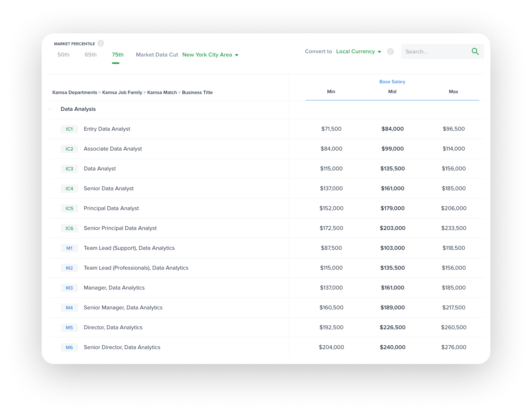Switch to the 50th percentile tab
532x414 pixels.
pyautogui.click(x=63, y=55)
